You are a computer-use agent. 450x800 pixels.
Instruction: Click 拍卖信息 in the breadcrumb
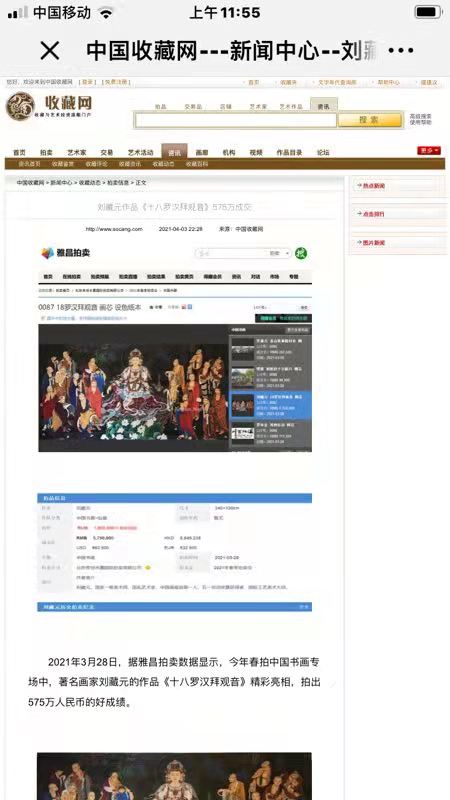click(x=118, y=182)
